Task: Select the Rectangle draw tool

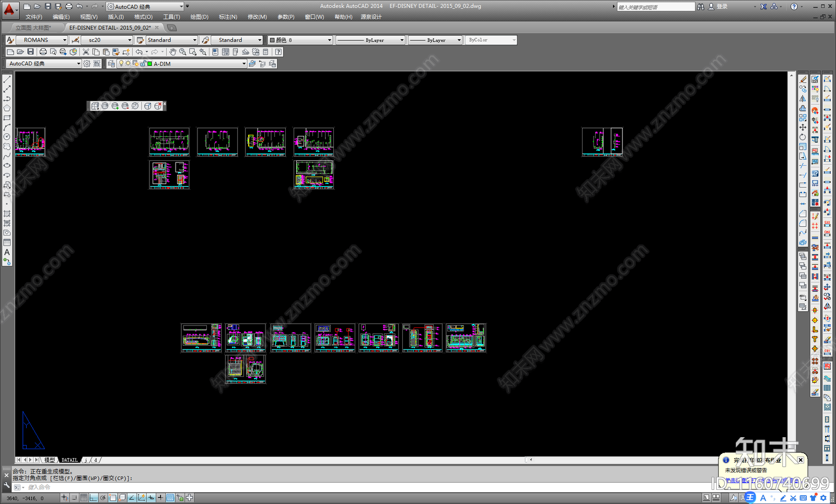Action: pos(7,118)
